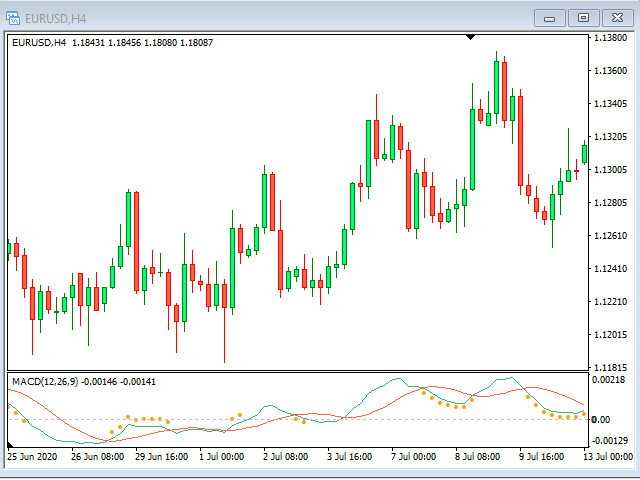Click the -0.00129 MACD scale value

(610, 441)
